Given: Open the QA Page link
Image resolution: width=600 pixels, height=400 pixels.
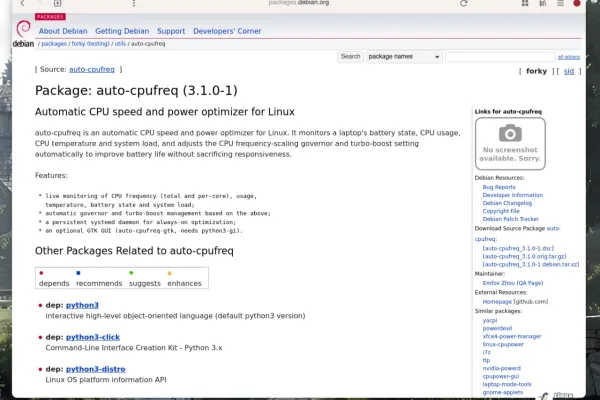Looking at the screenshot, I should 530,283.
